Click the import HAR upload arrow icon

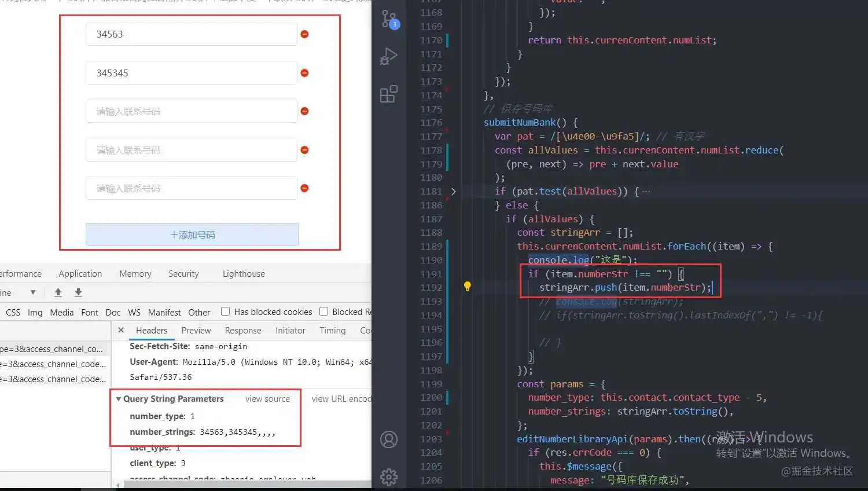[x=58, y=292]
